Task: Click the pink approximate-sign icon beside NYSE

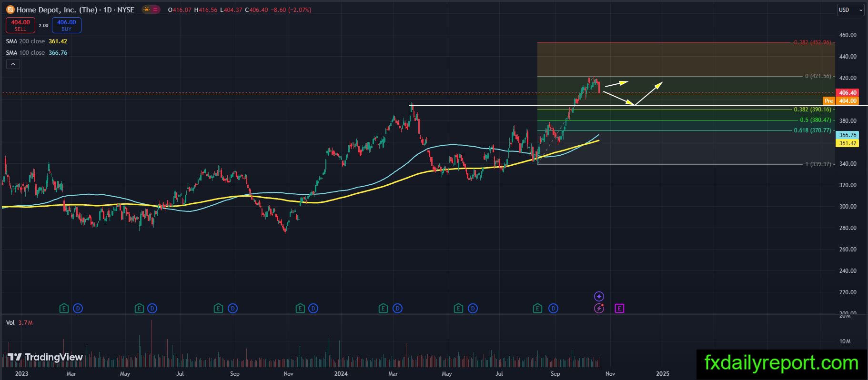Action: click(156, 10)
